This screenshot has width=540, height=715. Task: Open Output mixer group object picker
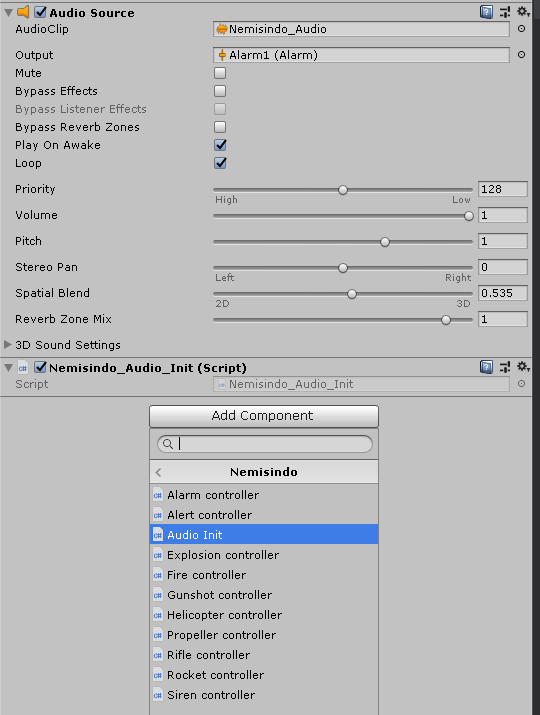[x=521, y=55]
